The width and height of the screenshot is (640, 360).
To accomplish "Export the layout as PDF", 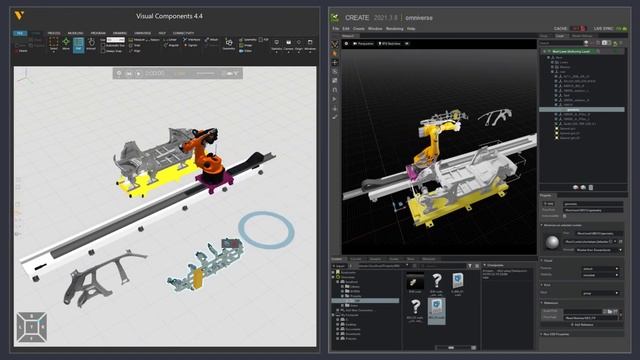I will (263, 40).
